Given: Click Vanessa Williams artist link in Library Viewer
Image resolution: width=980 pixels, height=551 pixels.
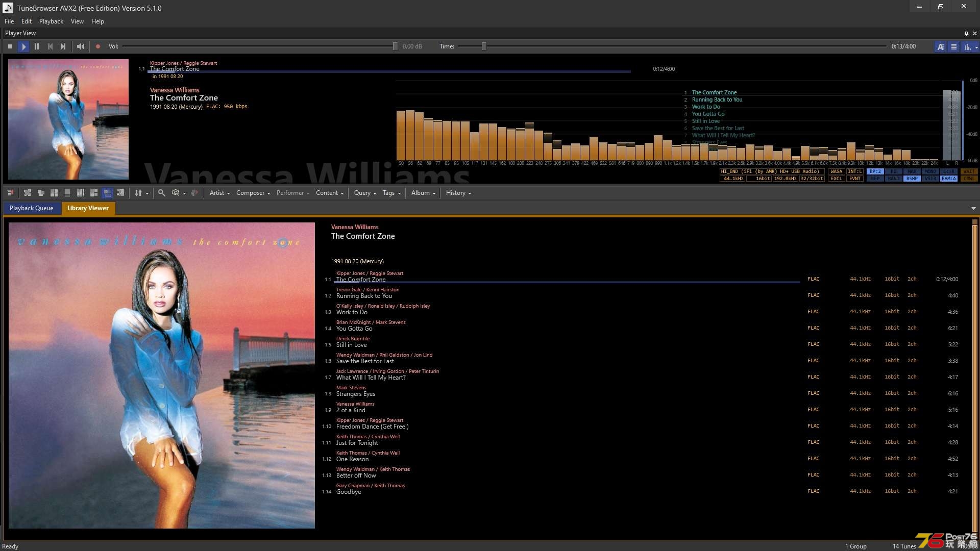Looking at the screenshot, I should 355,227.
